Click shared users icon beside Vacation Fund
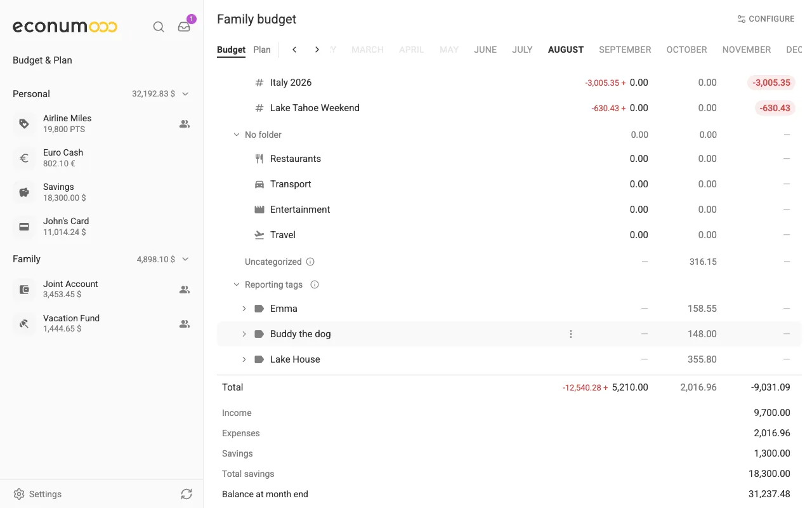This screenshot has height=508, width=812. tap(185, 324)
